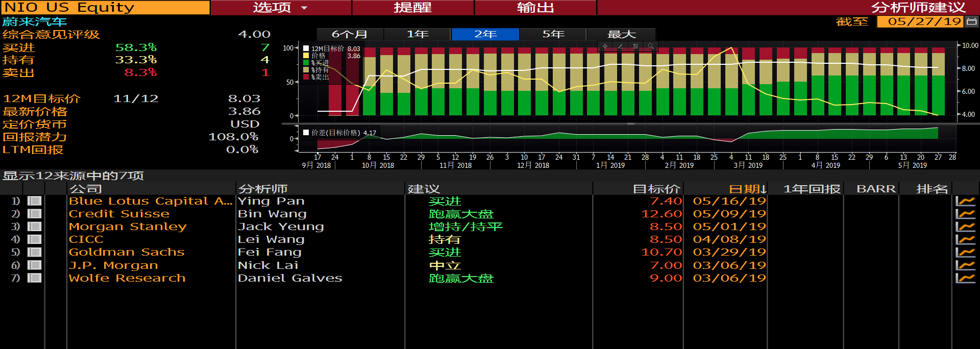Select the chart annotation pencil tool

click(620, 46)
